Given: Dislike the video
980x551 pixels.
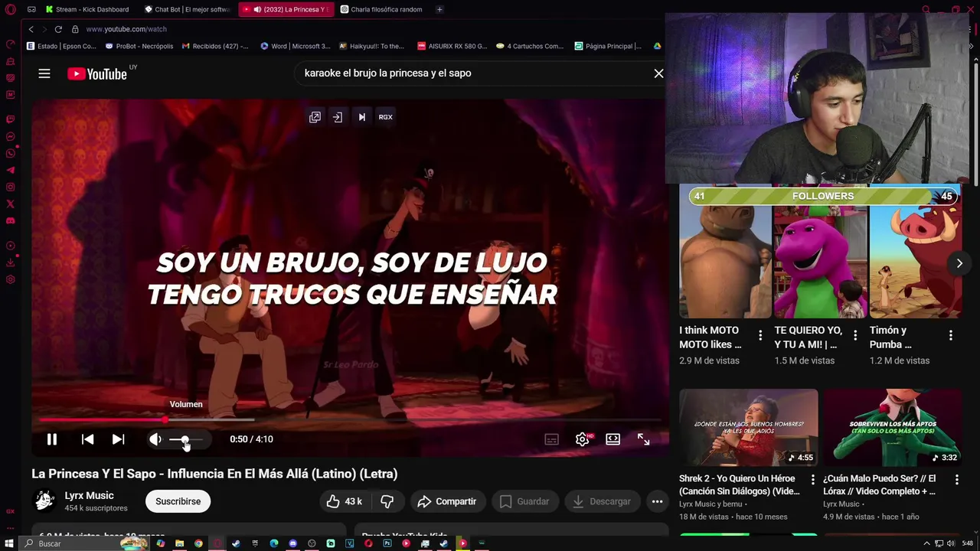Looking at the screenshot, I should pyautogui.click(x=387, y=501).
